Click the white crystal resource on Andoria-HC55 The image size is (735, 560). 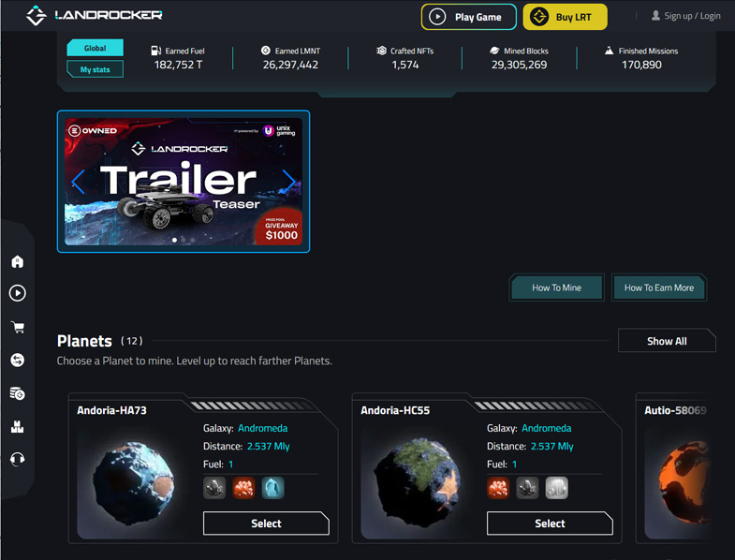(556, 488)
